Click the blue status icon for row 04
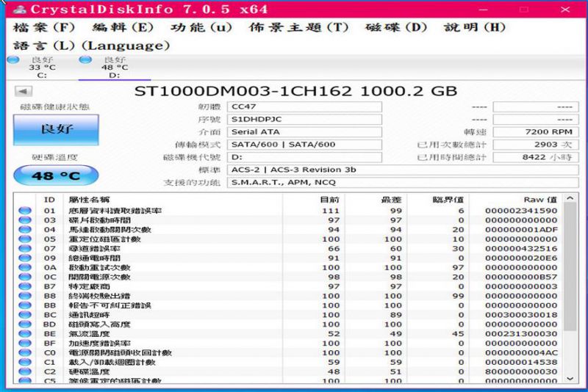Viewport: 588px width, 392px height. (25, 230)
